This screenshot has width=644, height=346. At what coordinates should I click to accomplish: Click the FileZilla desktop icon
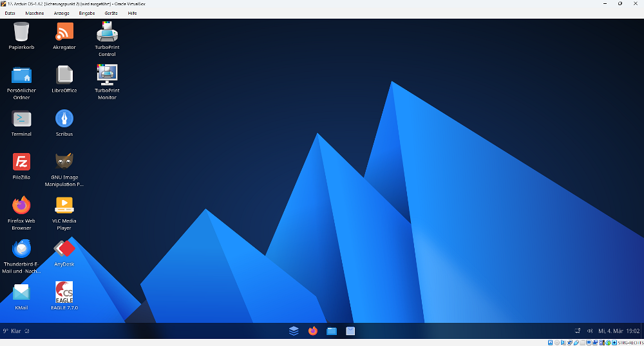click(x=21, y=162)
